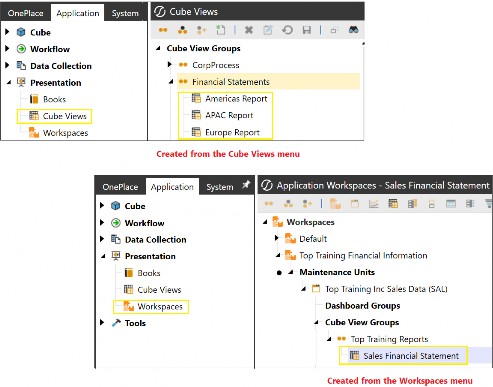Click the dashboard panel icon in Application Workspaces toolbar

click(451, 204)
